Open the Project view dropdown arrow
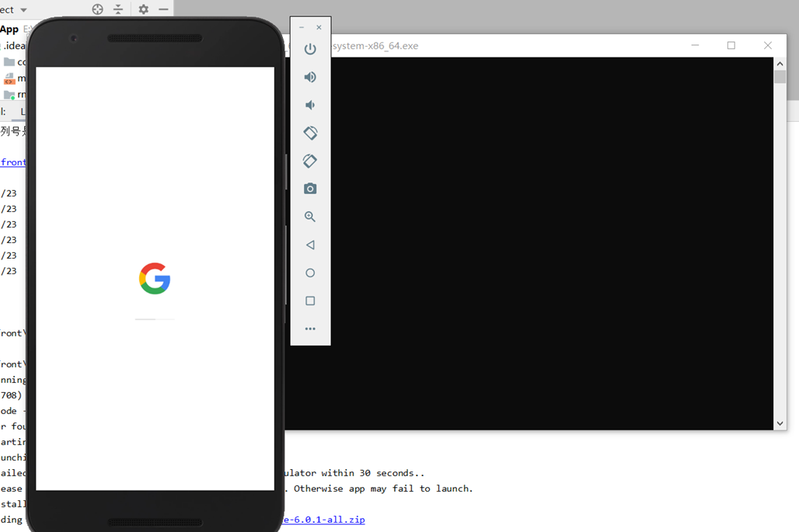799x532 pixels. (x=23, y=9)
